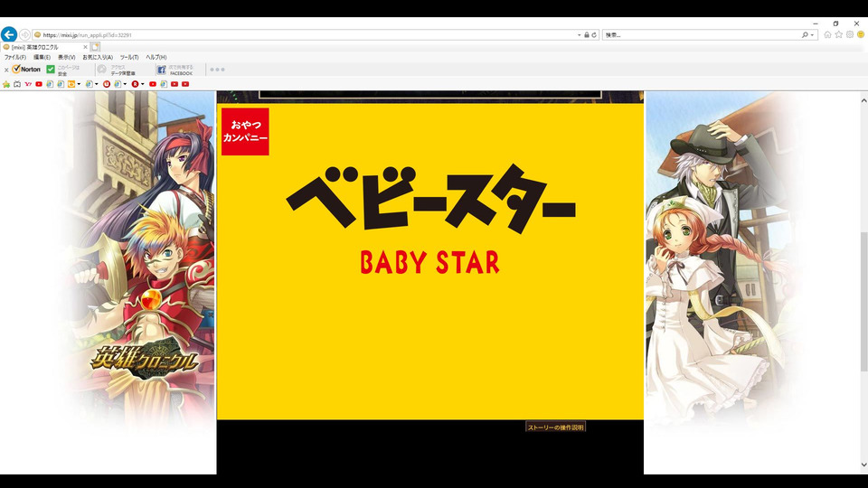The width and height of the screenshot is (868, 488).
Task: Open the browser Home page icon
Action: [827, 34]
